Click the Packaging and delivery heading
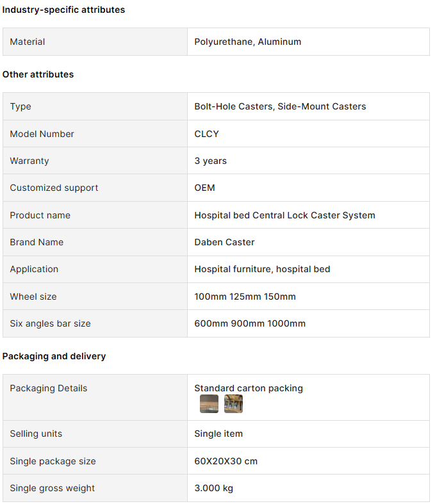 pyautogui.click(x=54, y=356)
